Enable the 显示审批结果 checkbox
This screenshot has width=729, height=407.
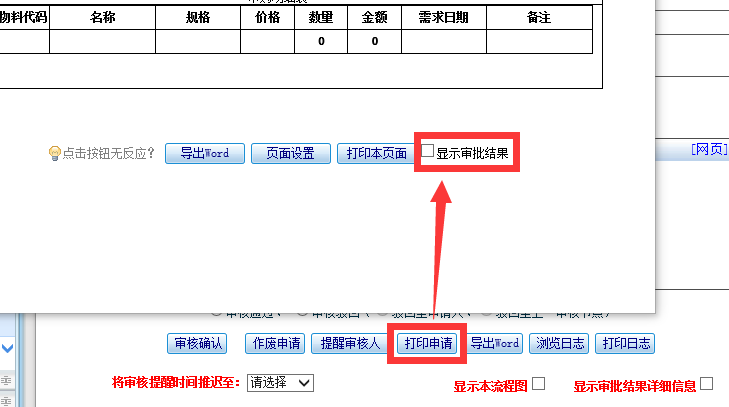click(x=428, y=151)
